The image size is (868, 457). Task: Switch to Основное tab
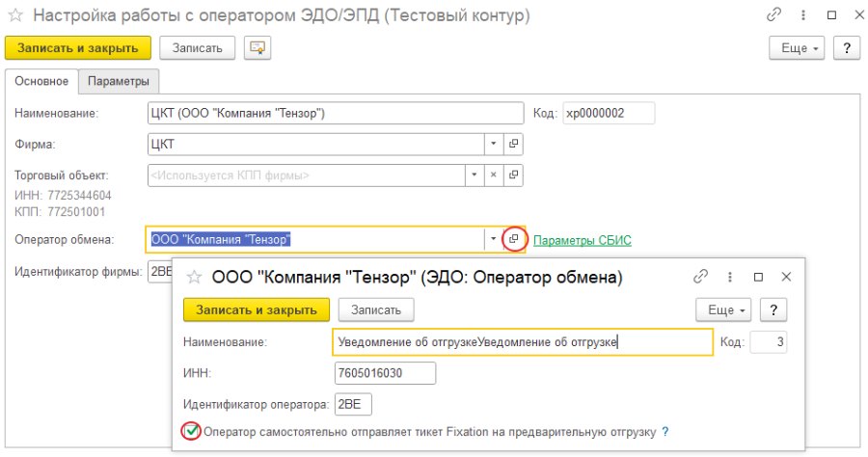click(41, 81)
